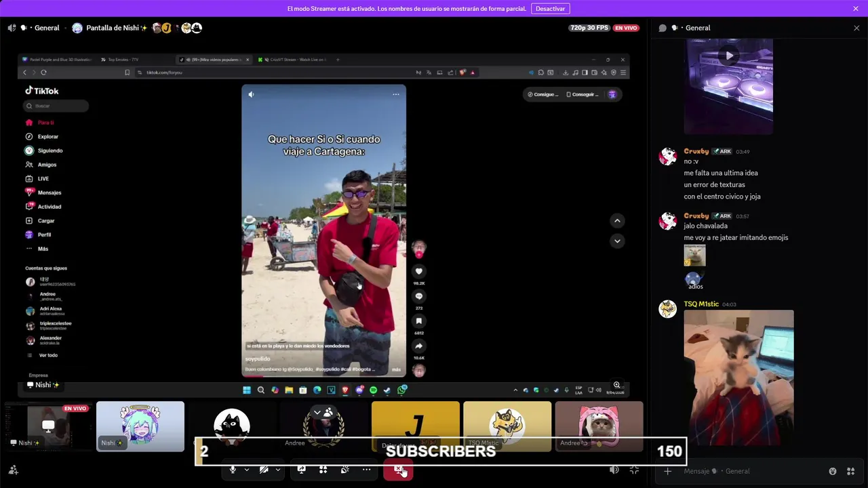Screen dimensions: 868x488
Task: Open the TikTok video comments icon
Action: pyautogui.click(x=419, y=296)
